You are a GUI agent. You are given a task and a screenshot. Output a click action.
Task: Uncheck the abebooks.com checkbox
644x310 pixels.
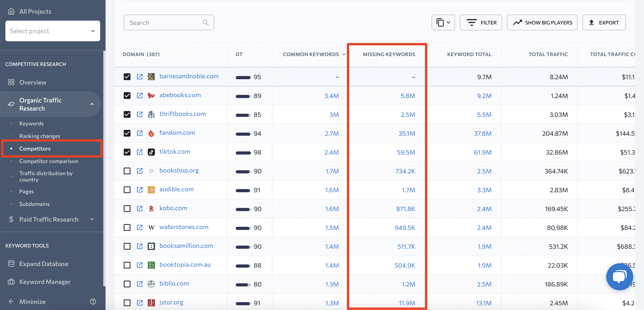pos(127,95)
